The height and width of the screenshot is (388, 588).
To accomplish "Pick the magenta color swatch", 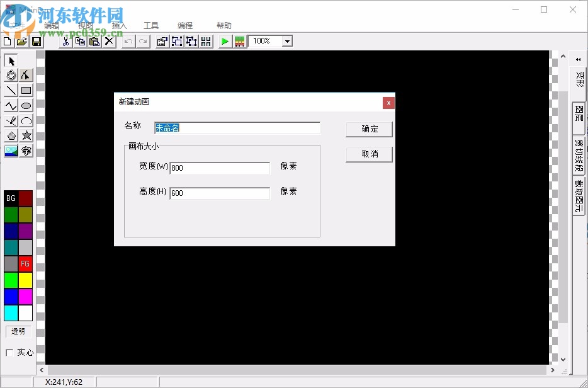I will tap(25, 297).
